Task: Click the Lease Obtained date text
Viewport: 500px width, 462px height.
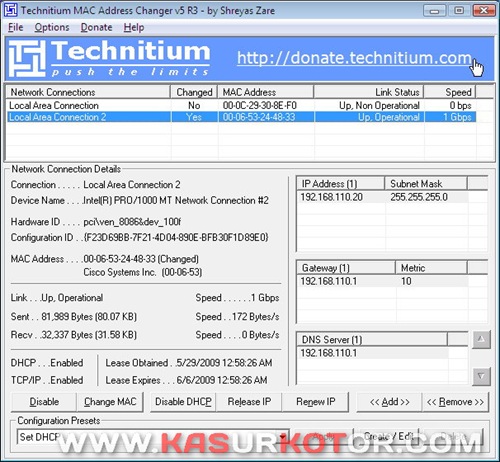Action: point(224,363)
